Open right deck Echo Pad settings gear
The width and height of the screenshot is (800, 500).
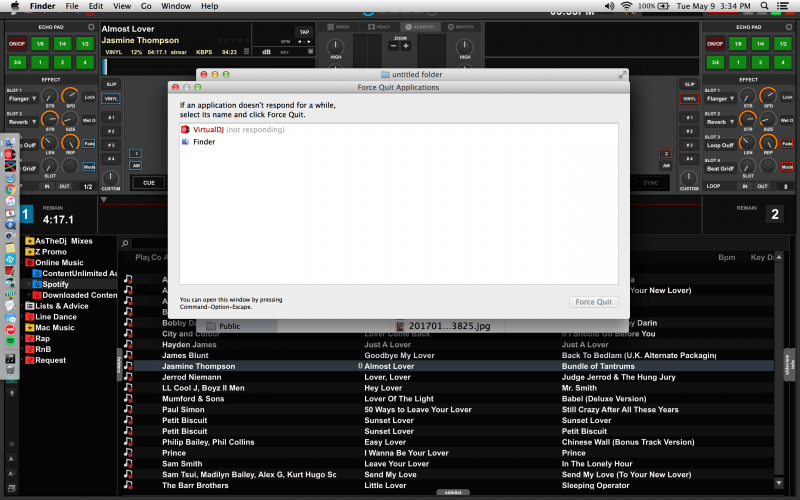(789, 27)
